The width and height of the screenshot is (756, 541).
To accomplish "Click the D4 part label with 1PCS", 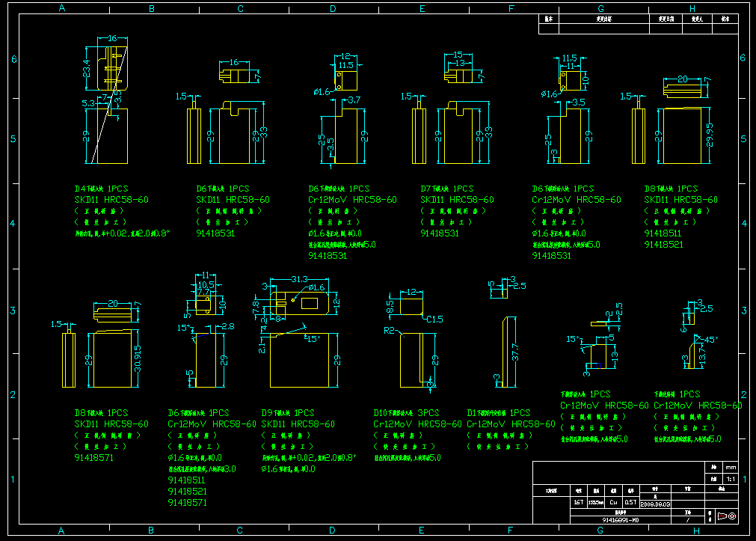I will click(x=101, y=189).
